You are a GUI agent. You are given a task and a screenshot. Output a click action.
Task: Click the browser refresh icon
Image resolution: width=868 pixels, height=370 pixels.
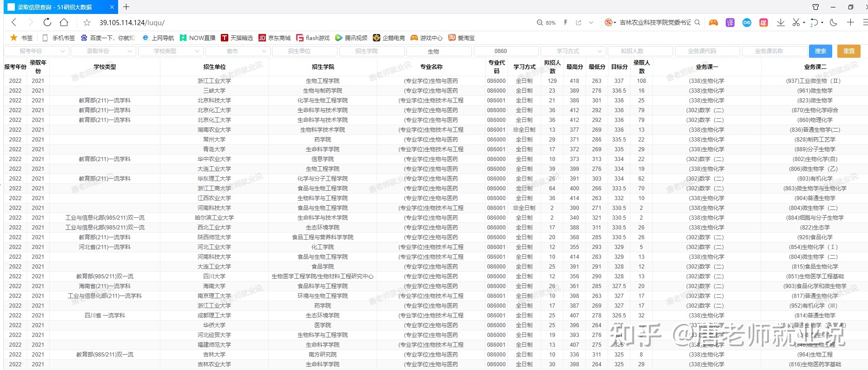(x=47, y=22)
